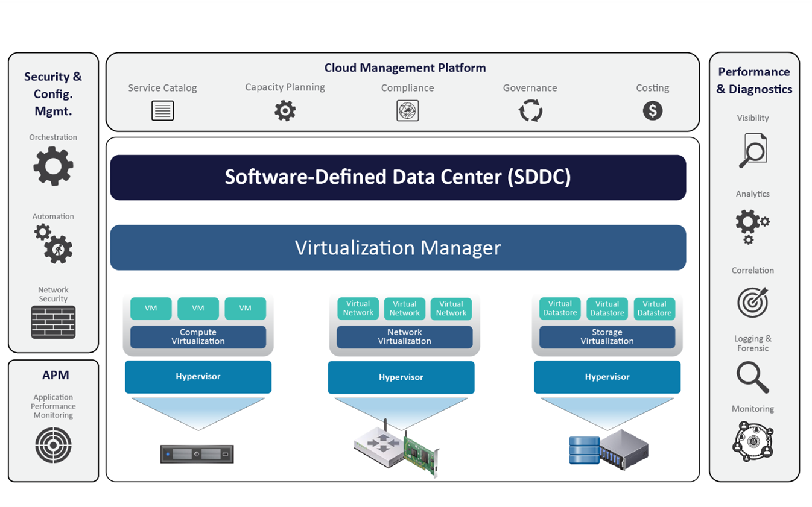The height and width of the screenshot is (507, 812).
Task: Click the storage array image
Action: pos(607,451)
